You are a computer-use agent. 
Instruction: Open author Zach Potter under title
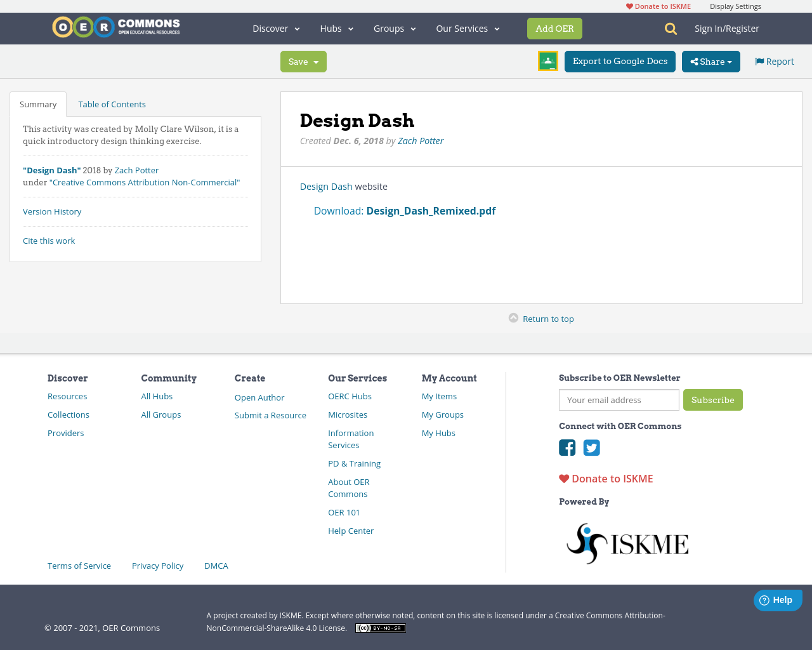[x=421, y=141]
